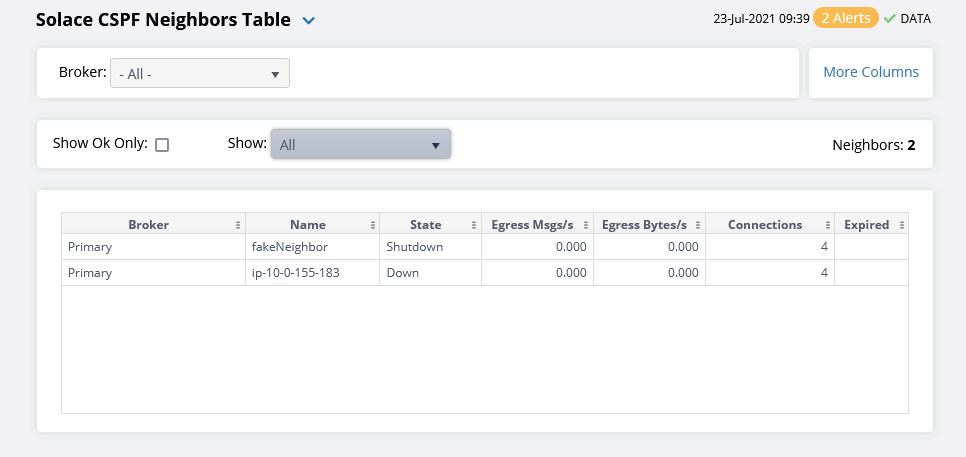Sort by the Name column header
The height and width of the screenshot is (457, 966).
click(x=307, y=225)
